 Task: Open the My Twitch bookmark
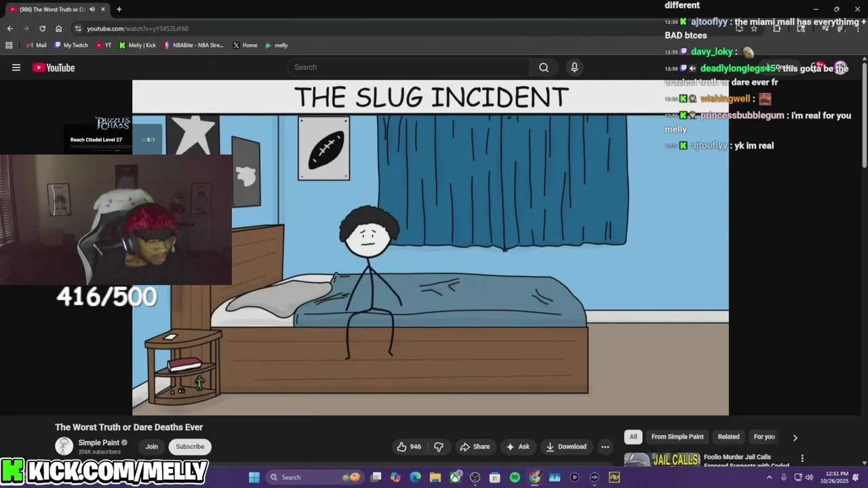[71, 45]
